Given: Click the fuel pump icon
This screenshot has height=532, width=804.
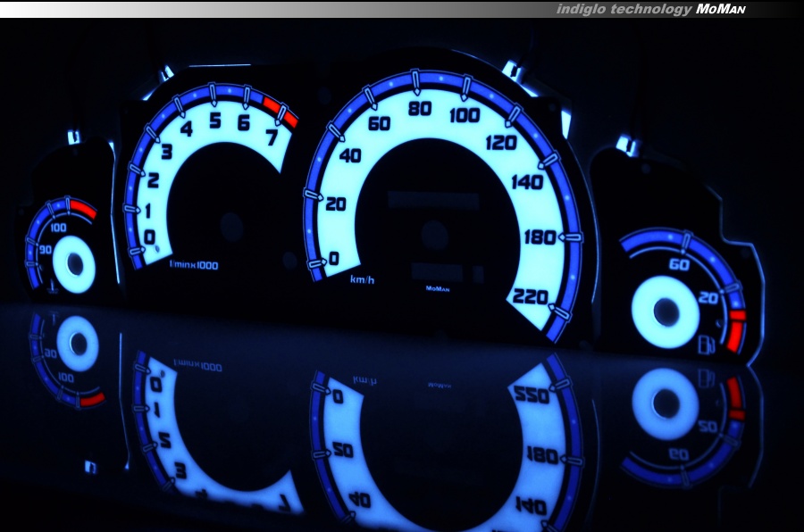Looking at the screenshot, I should click(706, 343).
